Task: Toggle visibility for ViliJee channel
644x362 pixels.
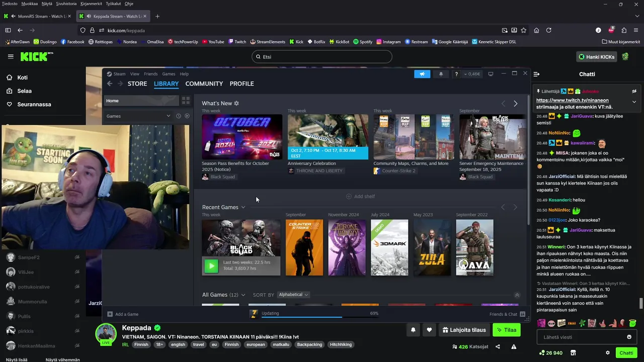Action: coord(77,272)
